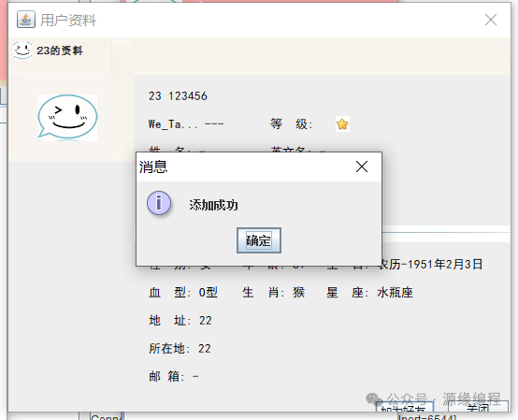Image resolution: width=518 pixels, height=420 pixels.
Task: Click the zodiac animal value 猴
Action: click(298, 293)
